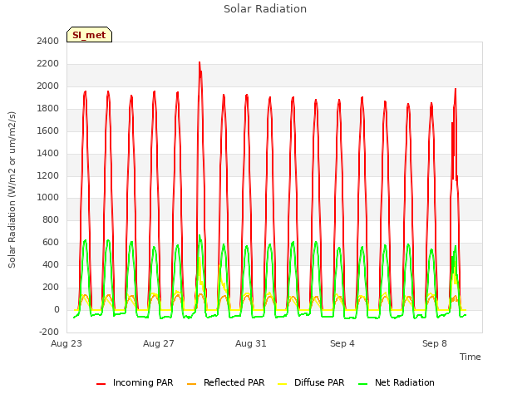532x399 pixels.
Task: Toggle Net Radiation legend entry
Action: pyautogui.click(x=397, y=382)
